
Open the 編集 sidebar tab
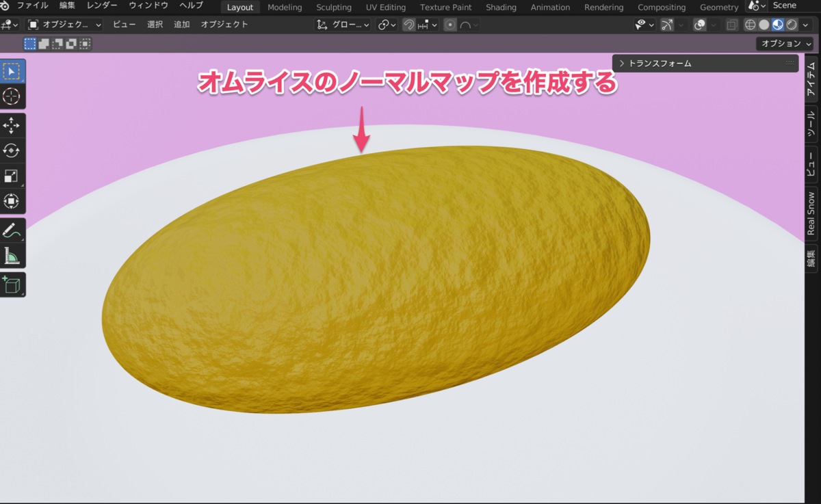(811, 258)
